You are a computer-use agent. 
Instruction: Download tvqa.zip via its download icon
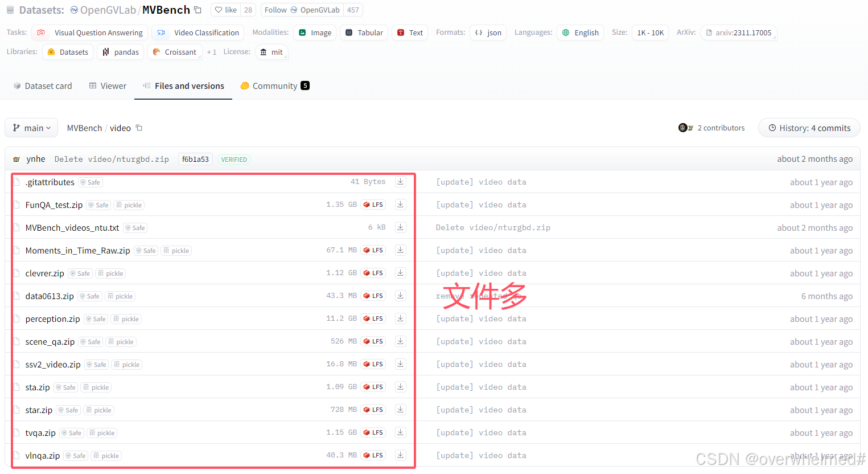tap(401, 432)
